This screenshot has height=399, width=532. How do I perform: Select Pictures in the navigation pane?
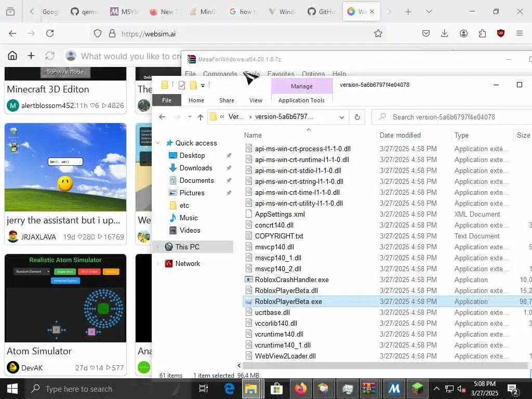coord(192,193)
